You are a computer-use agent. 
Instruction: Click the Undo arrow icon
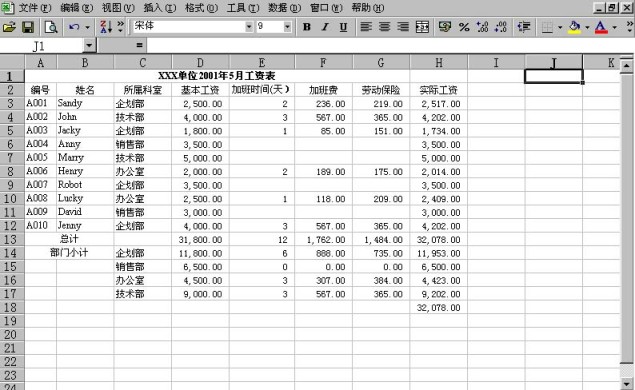click(74, 27)
